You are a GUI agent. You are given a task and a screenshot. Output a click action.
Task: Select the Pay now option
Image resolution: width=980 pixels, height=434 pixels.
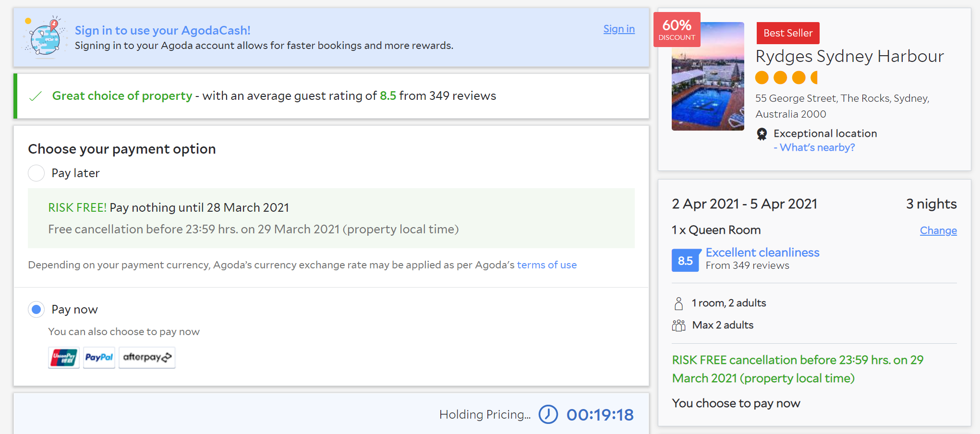[x=36, y=309]
